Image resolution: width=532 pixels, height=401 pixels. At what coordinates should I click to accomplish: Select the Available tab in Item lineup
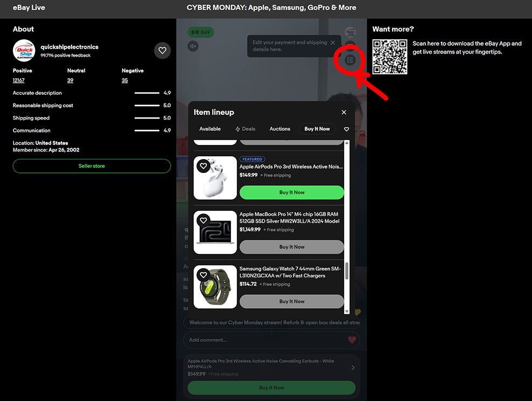click(x=210, y=129)
